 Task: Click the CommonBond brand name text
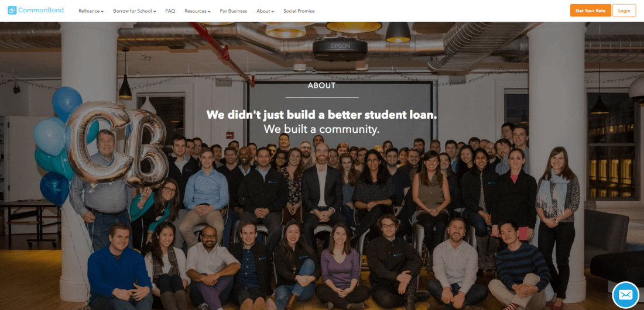42,11
